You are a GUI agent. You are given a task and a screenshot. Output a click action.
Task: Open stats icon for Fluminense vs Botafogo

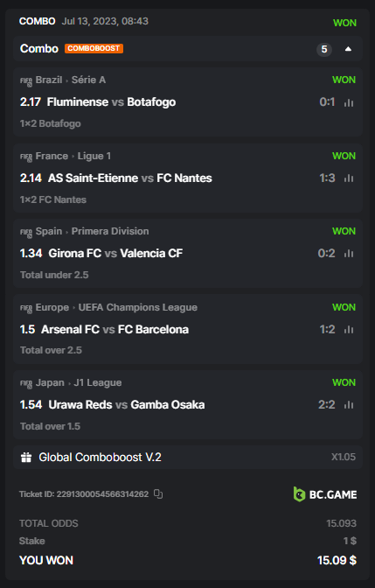[349, 102]
